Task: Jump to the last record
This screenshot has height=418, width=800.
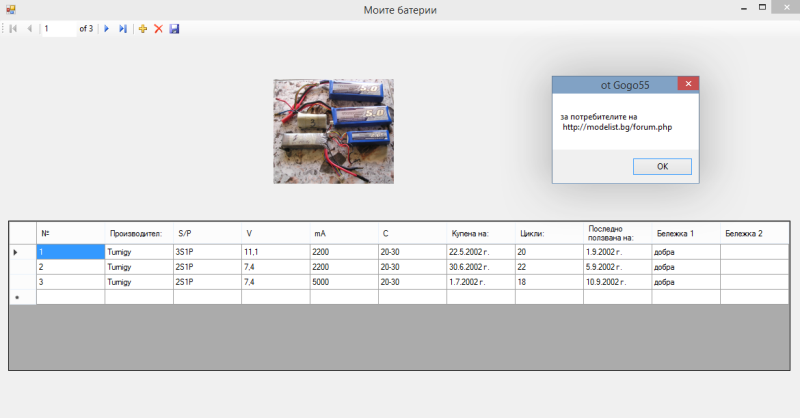Action: point(122,29)
